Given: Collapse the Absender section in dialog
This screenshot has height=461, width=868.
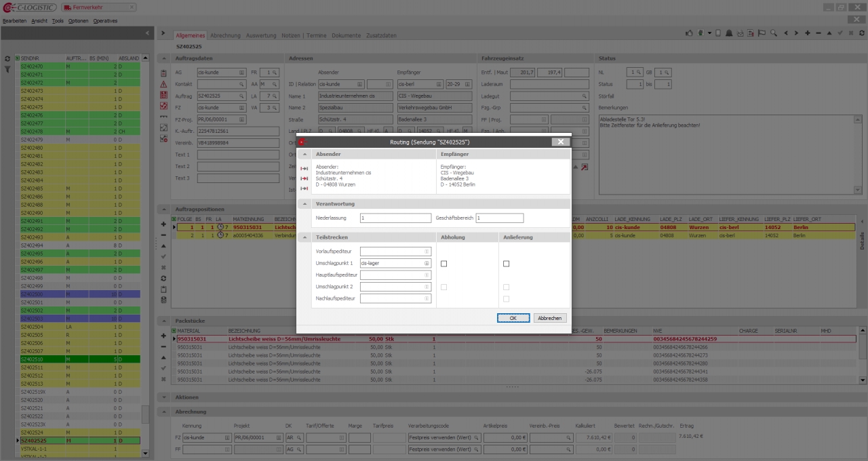Looking at the screenshot, I should click(x=304, y=154).
